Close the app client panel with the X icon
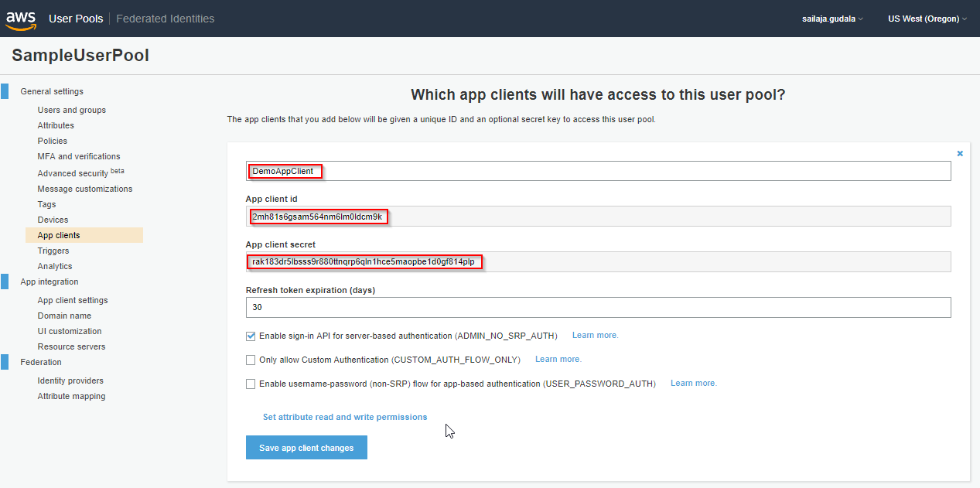The height and width of the screenshot is (488, 980). (960, 154)
